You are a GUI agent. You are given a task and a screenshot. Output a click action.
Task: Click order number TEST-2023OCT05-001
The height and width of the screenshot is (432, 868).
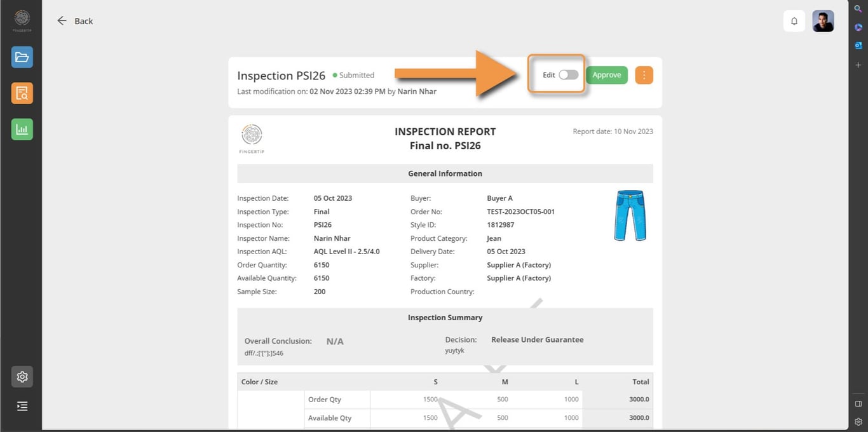(x=520, y=212)
